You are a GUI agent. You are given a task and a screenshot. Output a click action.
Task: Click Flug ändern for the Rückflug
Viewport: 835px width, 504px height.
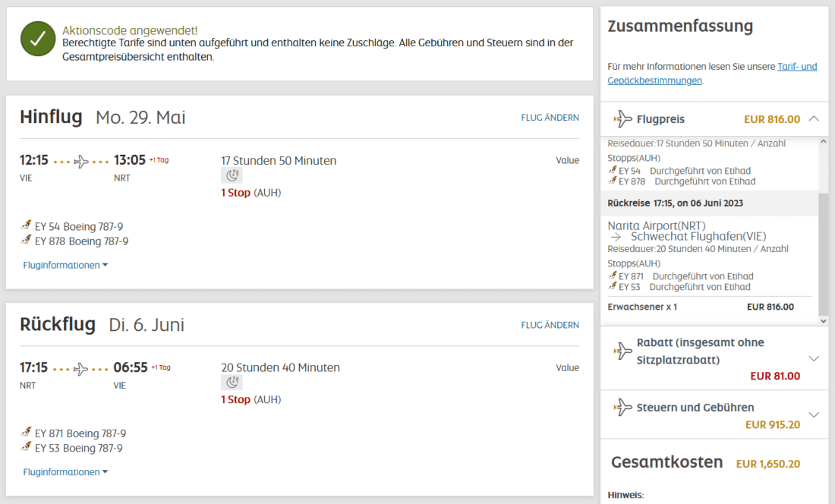550,325
